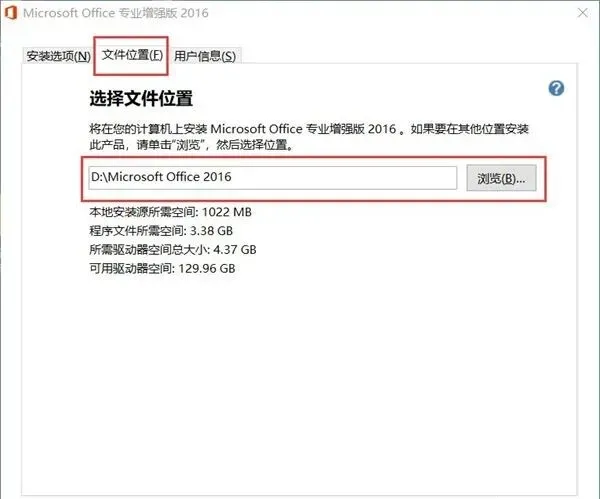This screenshot has width=600, height=499.
Task: Click the 程序文件所需空间: 3.38 GB line
Action: [161, 231]
